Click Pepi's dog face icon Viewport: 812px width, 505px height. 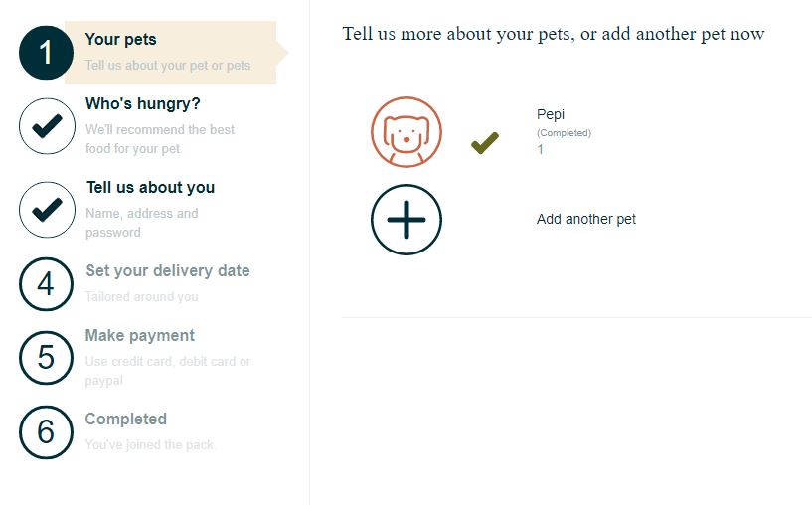pyautogui.click(x=406, y=132)
